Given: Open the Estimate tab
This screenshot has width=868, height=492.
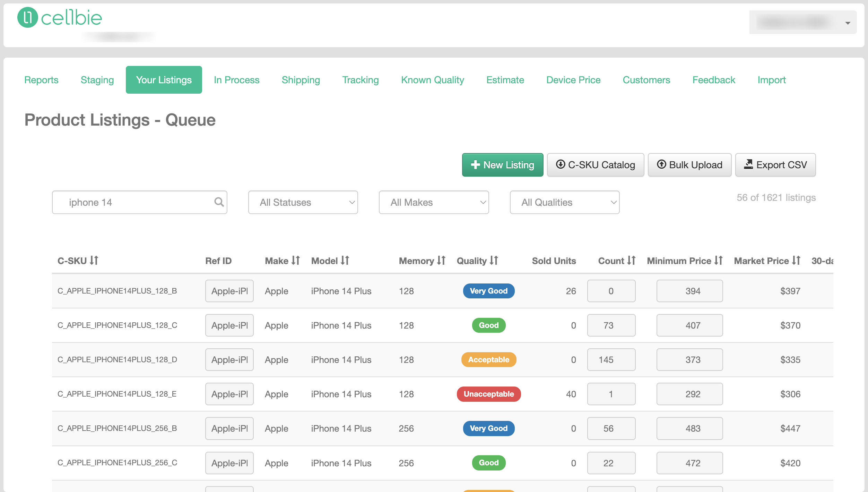Looking at the screenshot, I should tap(505, 80).
